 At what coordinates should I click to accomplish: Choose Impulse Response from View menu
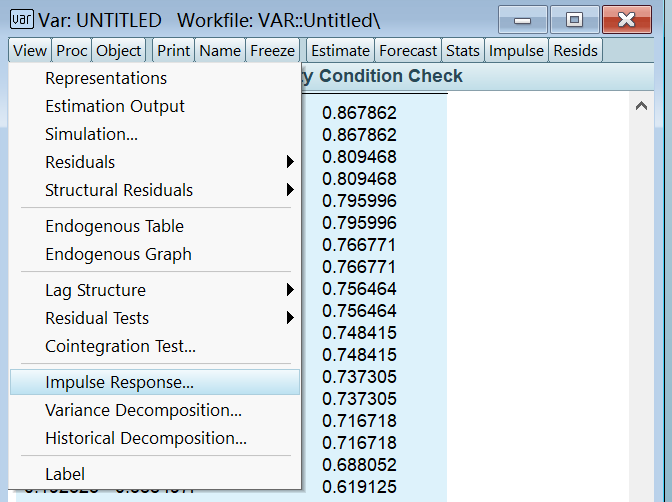click(x=120, y=382)
